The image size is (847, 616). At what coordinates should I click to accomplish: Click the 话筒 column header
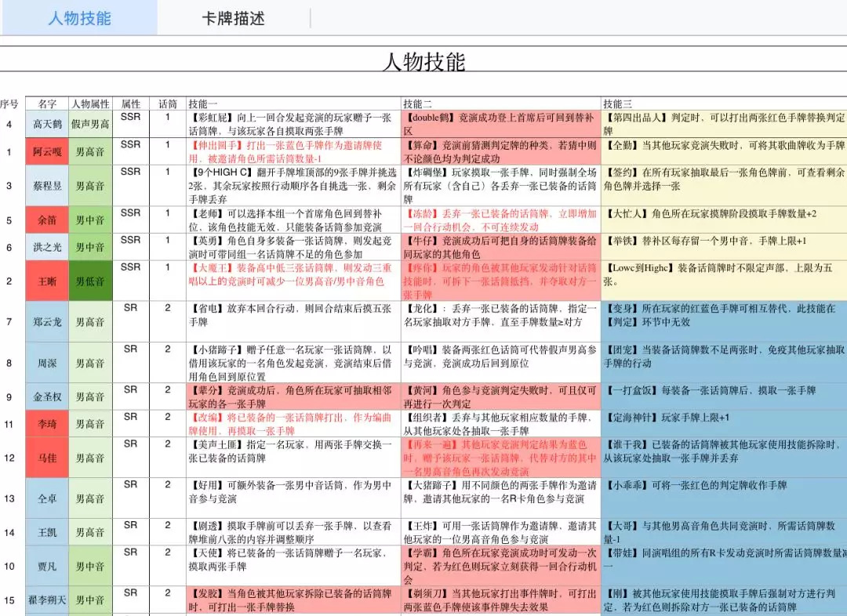(x=168, y=103)
